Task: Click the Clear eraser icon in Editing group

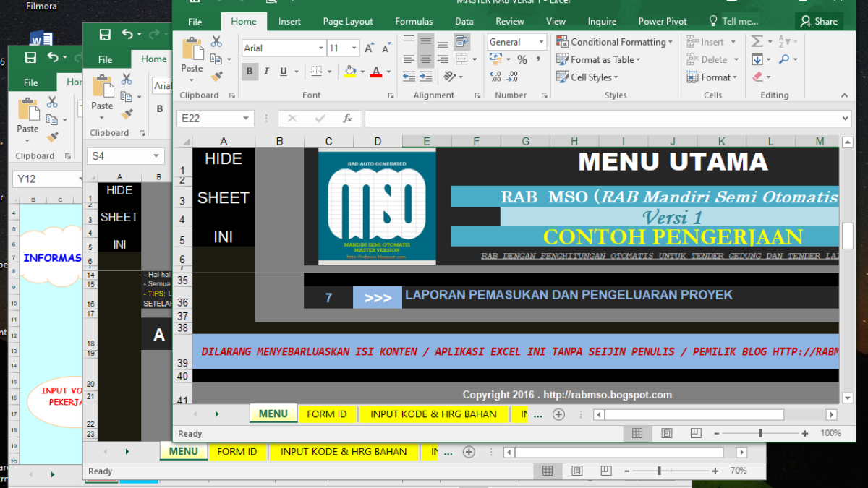Action: (757, 77)
